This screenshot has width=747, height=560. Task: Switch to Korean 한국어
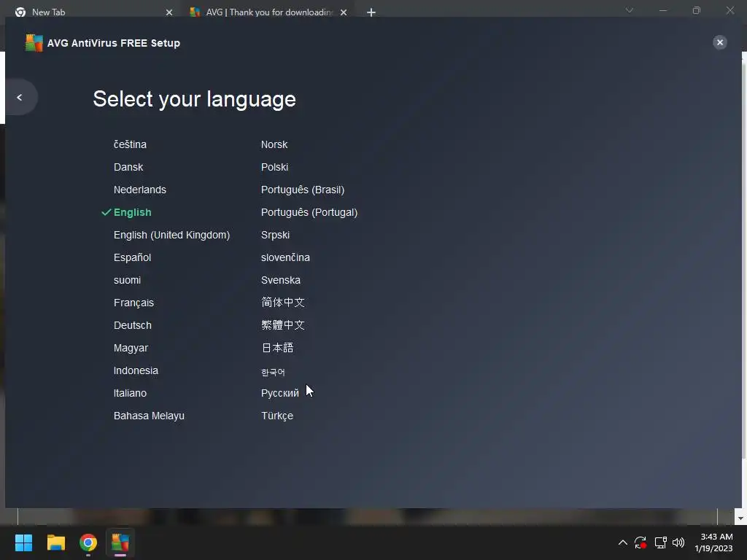pos(273,373)
